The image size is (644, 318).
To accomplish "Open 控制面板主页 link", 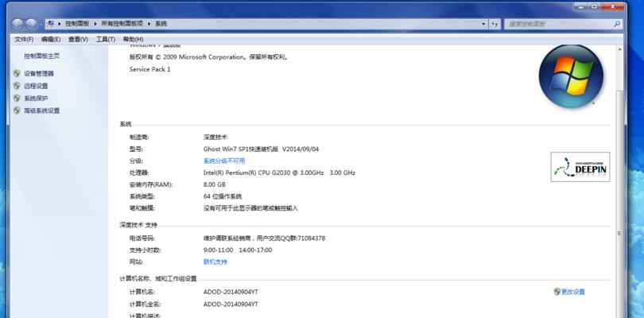I will tap(42, 56).
